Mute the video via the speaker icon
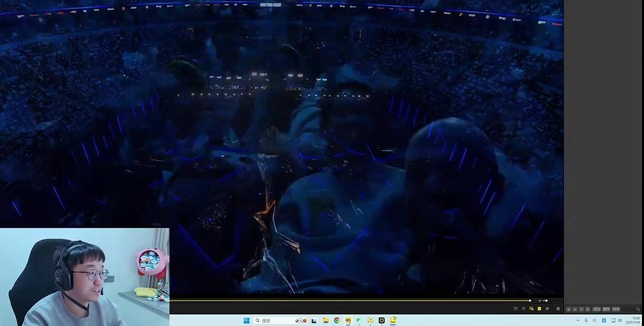Image resolution: width=644 pixels, height=326 pixels. pyautogui.click(x=539, y=301)
